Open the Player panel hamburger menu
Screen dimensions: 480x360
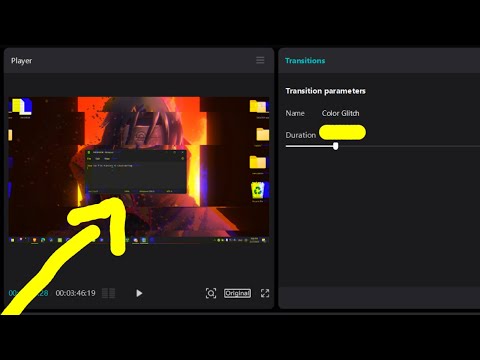click(x=260, y=60)
